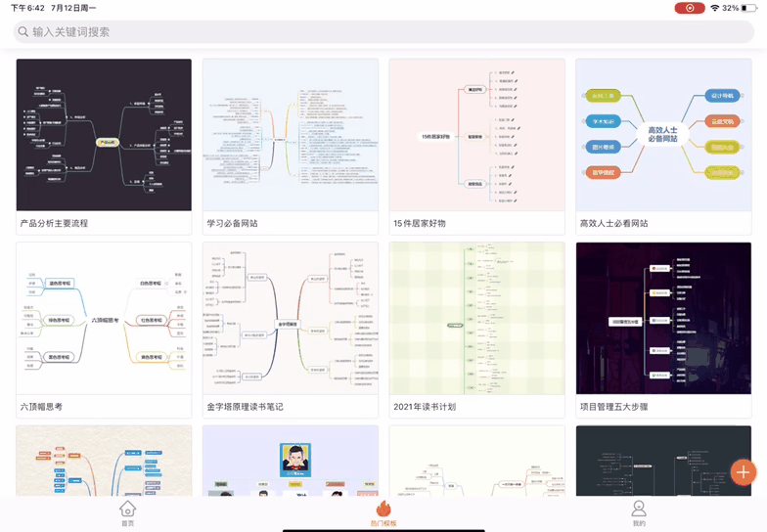The height and width of the screenshot is (532, 767).
Task: Click the 2021年读书计划 title text
Action: [x=425, y=407]
